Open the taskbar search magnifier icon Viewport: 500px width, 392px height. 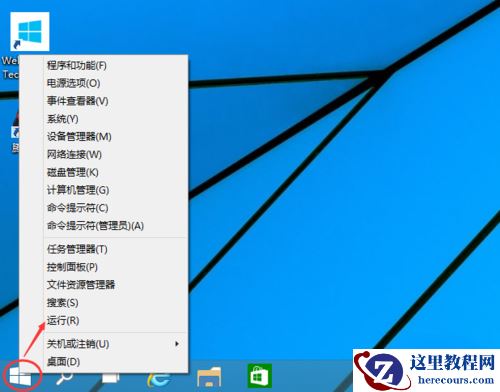point(64,378)
